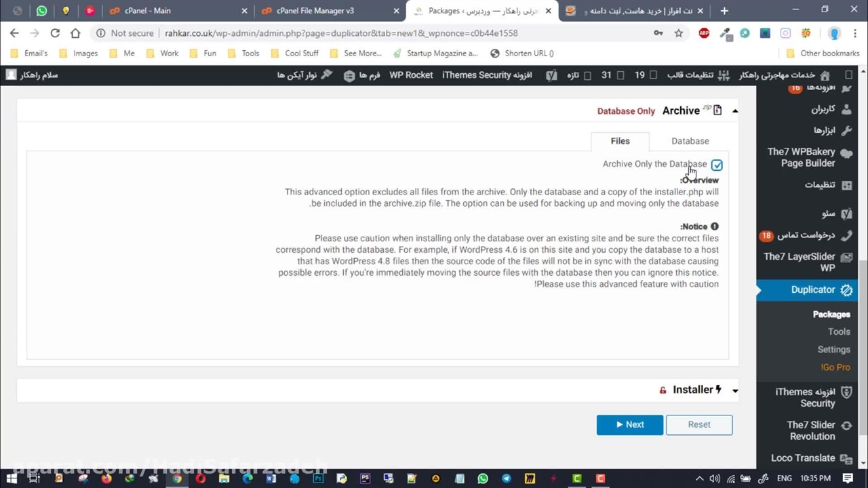Click the Adblock Plus extension icon
868x488 pixels.
[704, 33]
